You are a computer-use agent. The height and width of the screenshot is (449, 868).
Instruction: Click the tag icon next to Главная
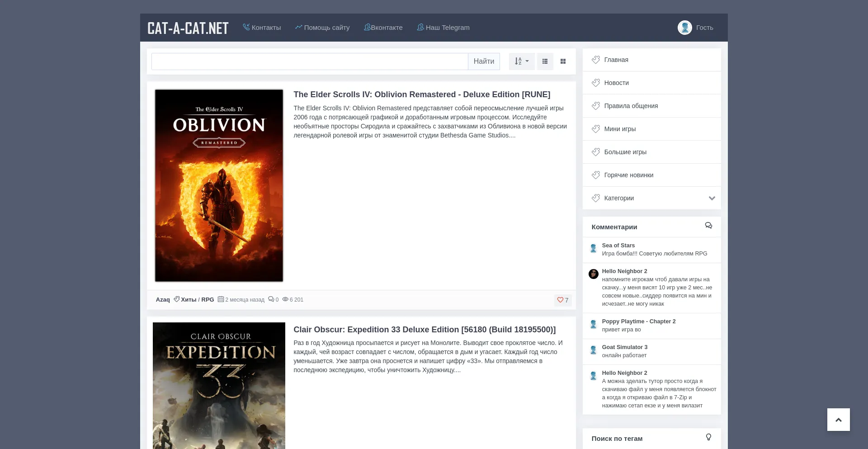pos(596,60)
